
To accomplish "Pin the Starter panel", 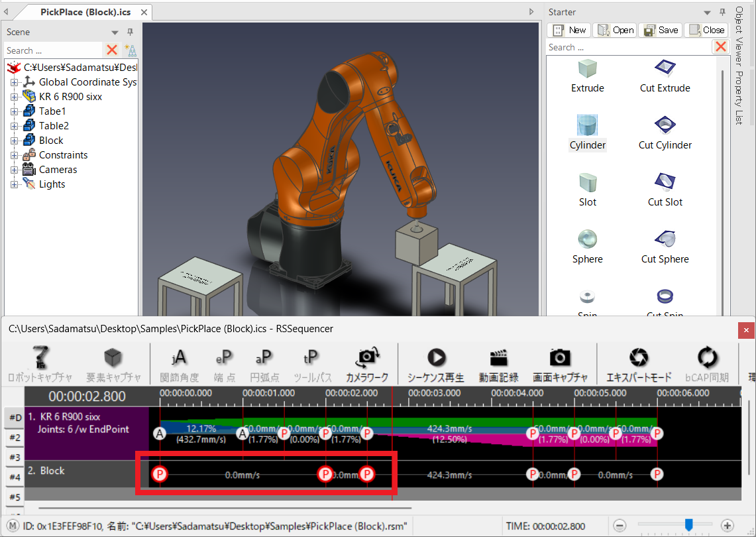I will click(x=722, y=12).
